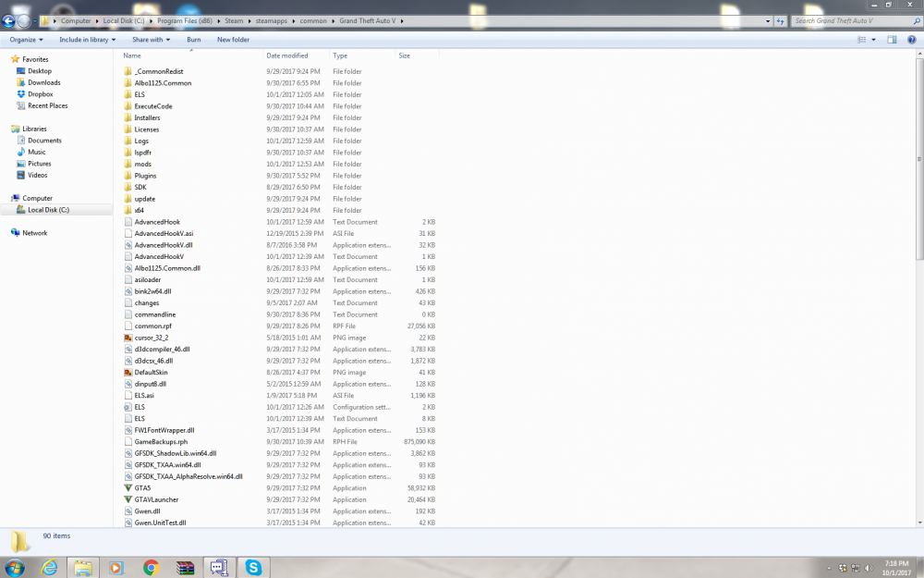
Task: Click the scrollbar down arrow
Action: [919, 522]
